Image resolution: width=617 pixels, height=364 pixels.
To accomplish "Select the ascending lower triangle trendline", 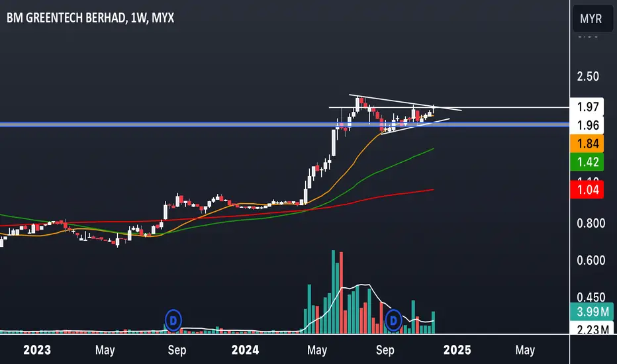I will pyautogui.click(x=417, y=126).
